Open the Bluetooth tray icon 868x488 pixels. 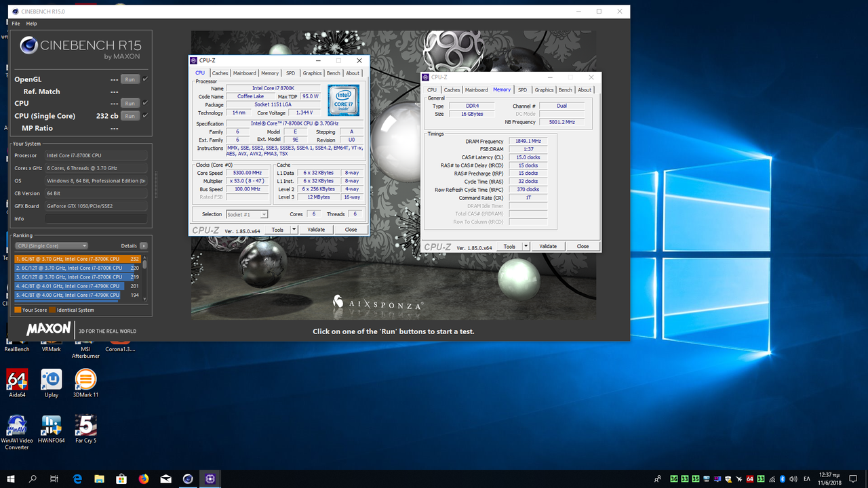pos(781,479)
